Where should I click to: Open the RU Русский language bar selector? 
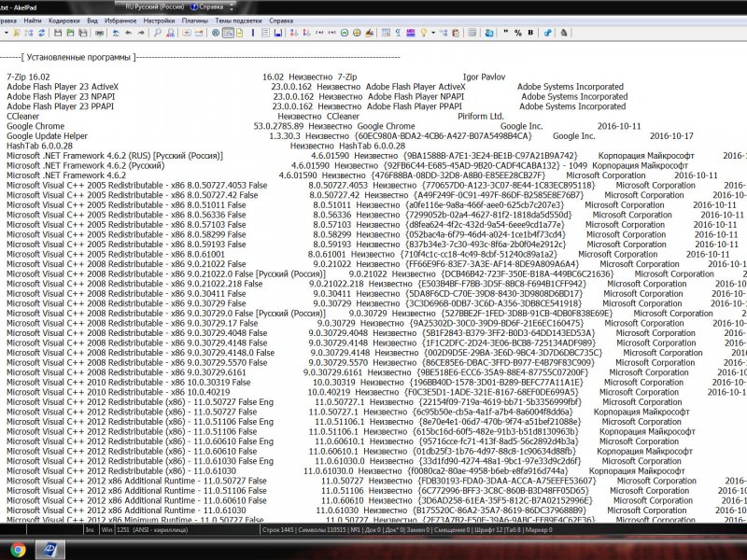(x=155, y=7)
